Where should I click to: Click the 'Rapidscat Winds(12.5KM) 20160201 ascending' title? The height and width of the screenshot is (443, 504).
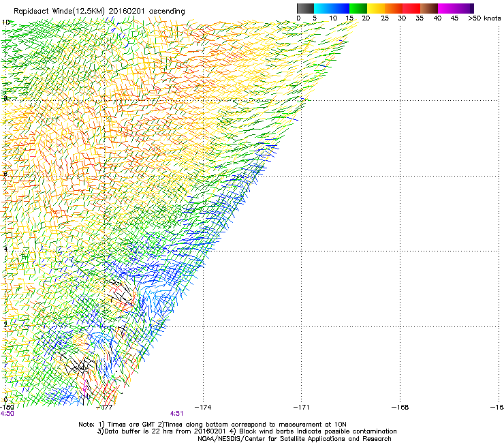[99, 12]
